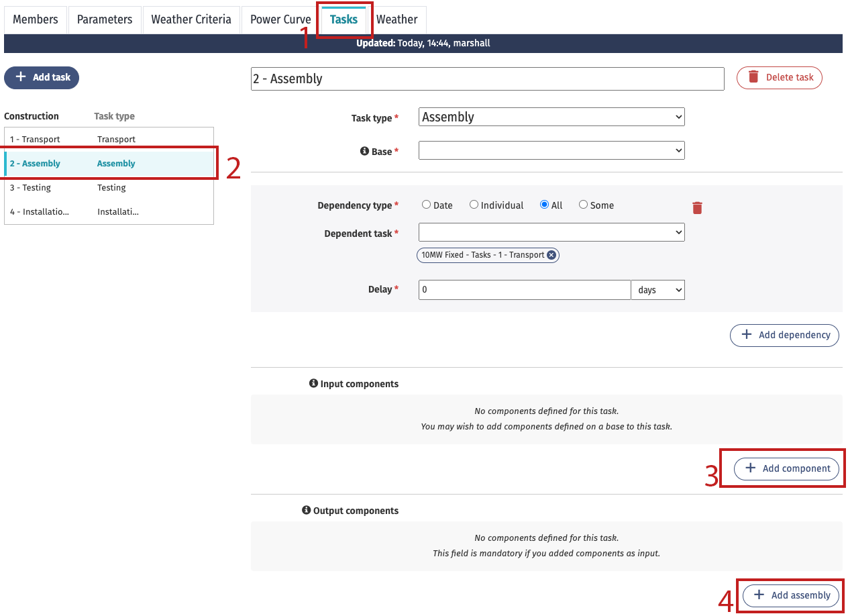
Task: Select the 4 - Installation task row
Action: click(109, 212)
